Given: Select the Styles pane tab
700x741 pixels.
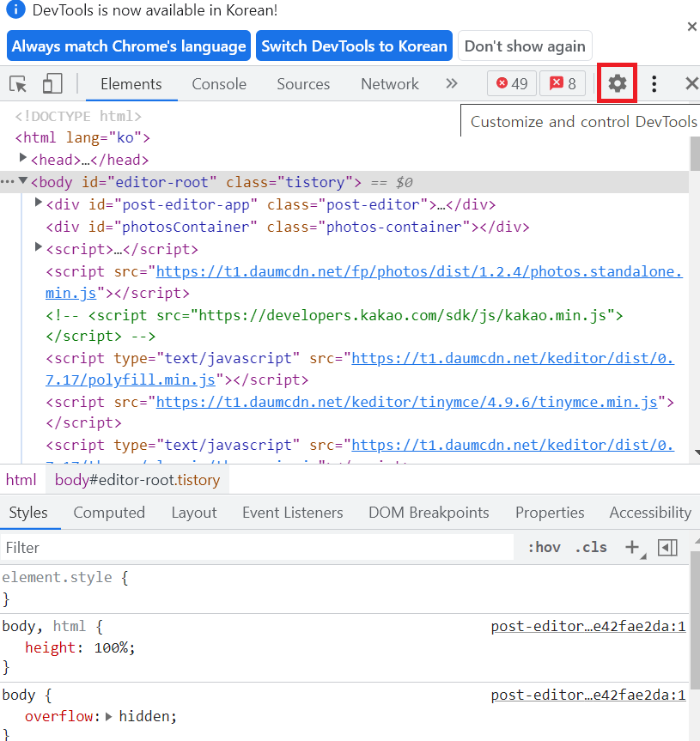Looking at the screenshot, I should point(28,513).
